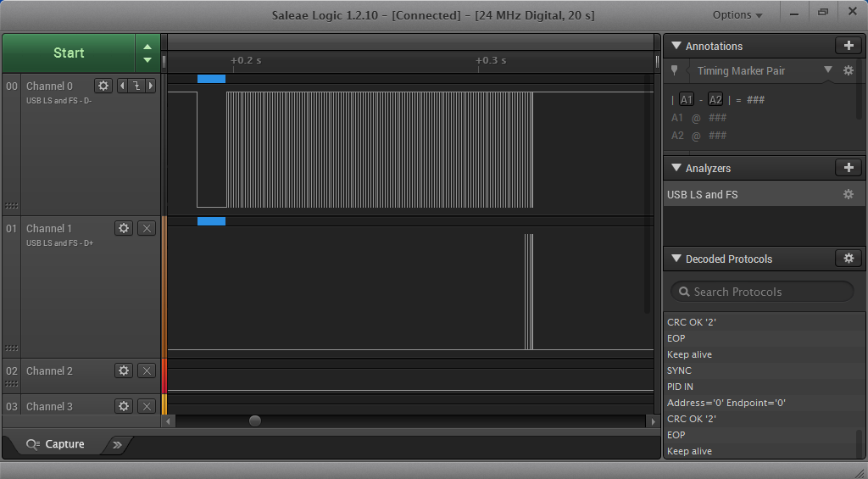Place timing marker A1
This screenshot has width=868, height=479.
[686, 100]
